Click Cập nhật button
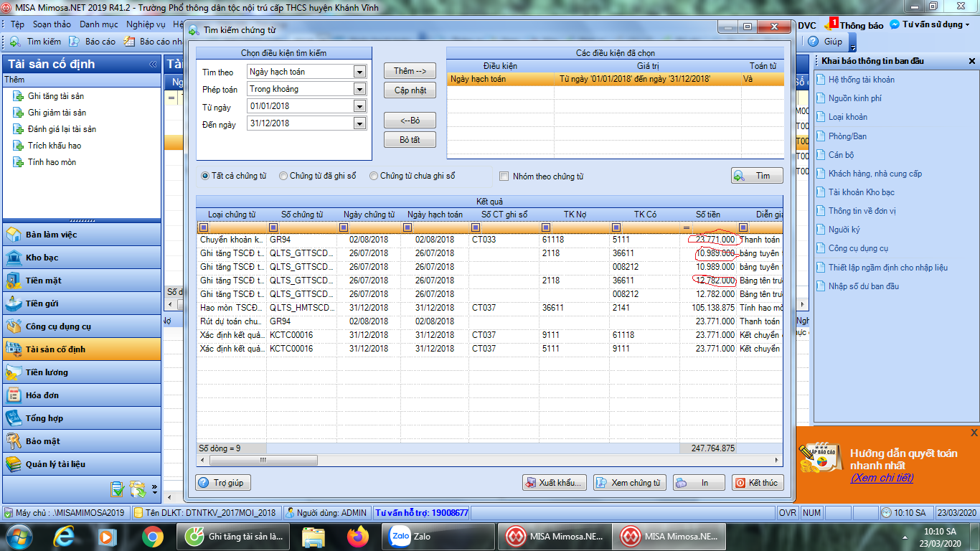 click(x=410, y=90)
